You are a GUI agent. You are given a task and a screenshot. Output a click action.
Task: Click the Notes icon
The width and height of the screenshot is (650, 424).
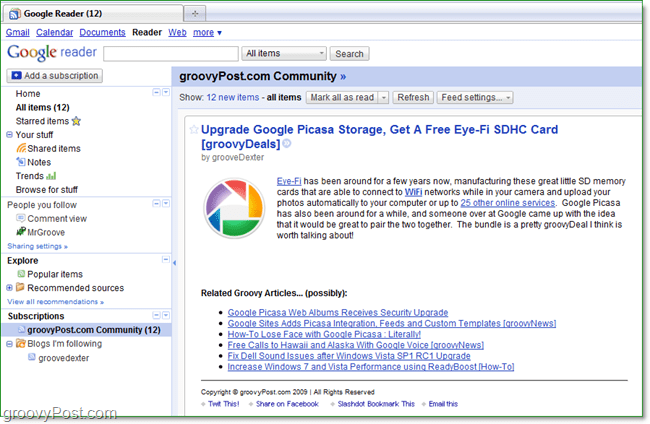click(21, 162)
